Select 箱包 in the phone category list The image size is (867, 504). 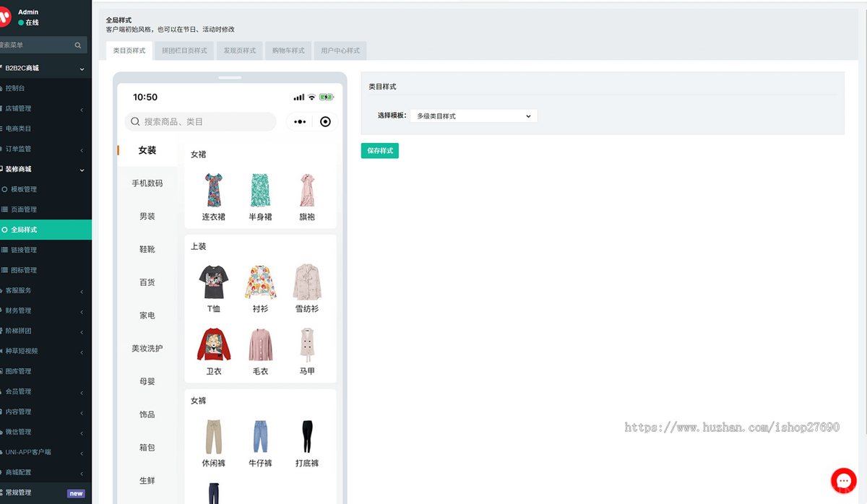point(147,448)
